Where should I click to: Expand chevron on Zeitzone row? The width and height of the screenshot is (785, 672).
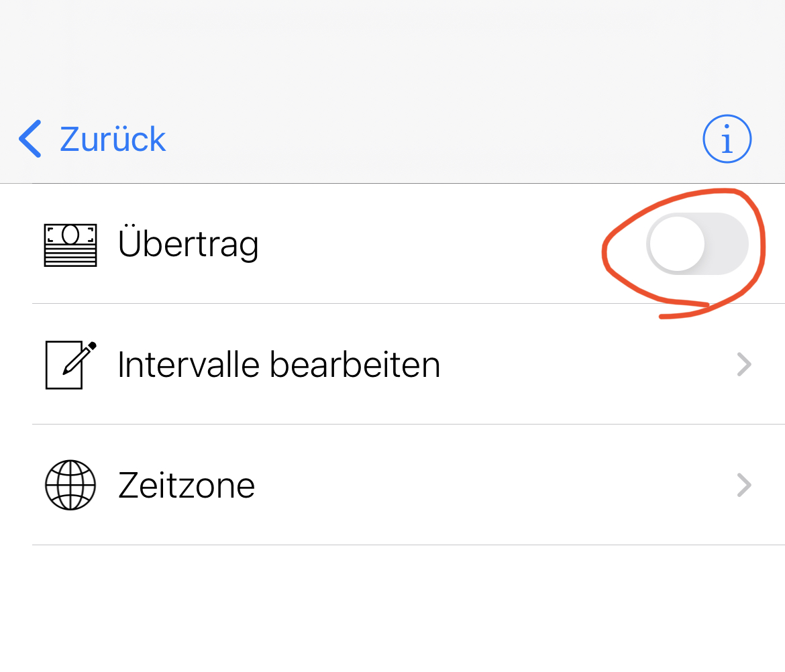743,485
